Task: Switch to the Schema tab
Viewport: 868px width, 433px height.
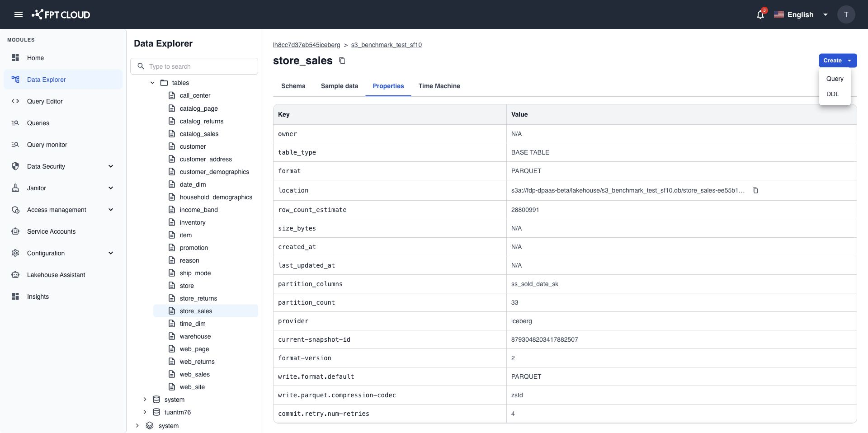Action: [x=293, y=86]
